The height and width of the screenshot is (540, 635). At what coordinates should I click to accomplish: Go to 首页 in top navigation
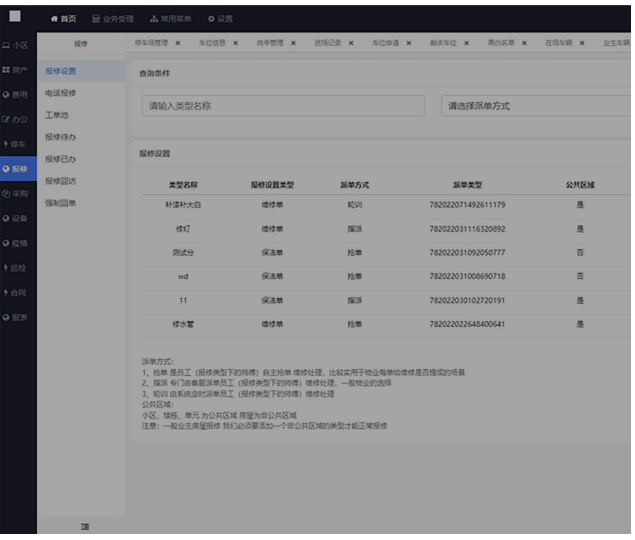tap(63, 19)
